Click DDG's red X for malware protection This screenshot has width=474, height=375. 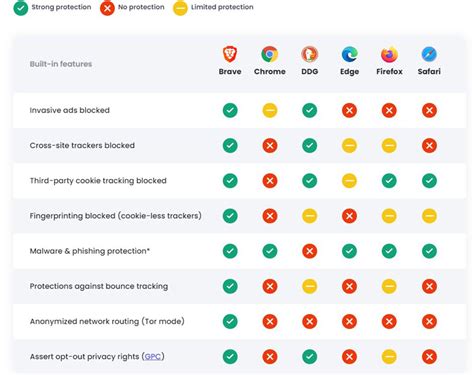click(x=309, y=251)
